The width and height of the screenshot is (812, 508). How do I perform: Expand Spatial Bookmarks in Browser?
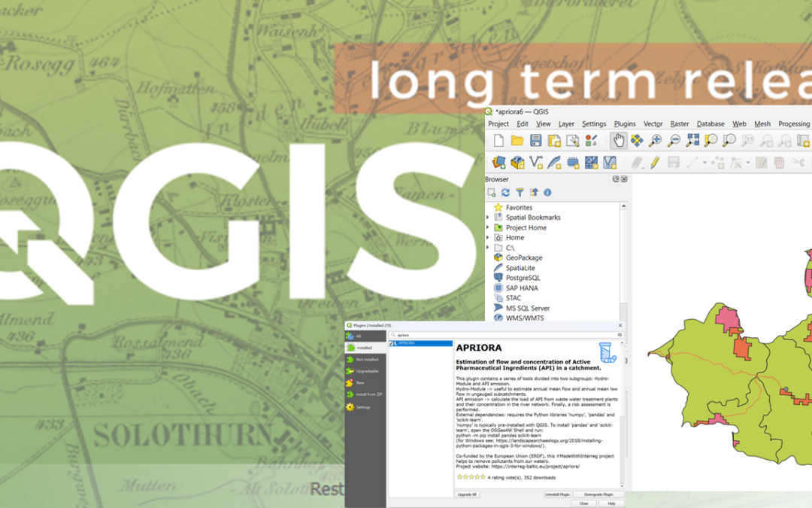point(488,217)
